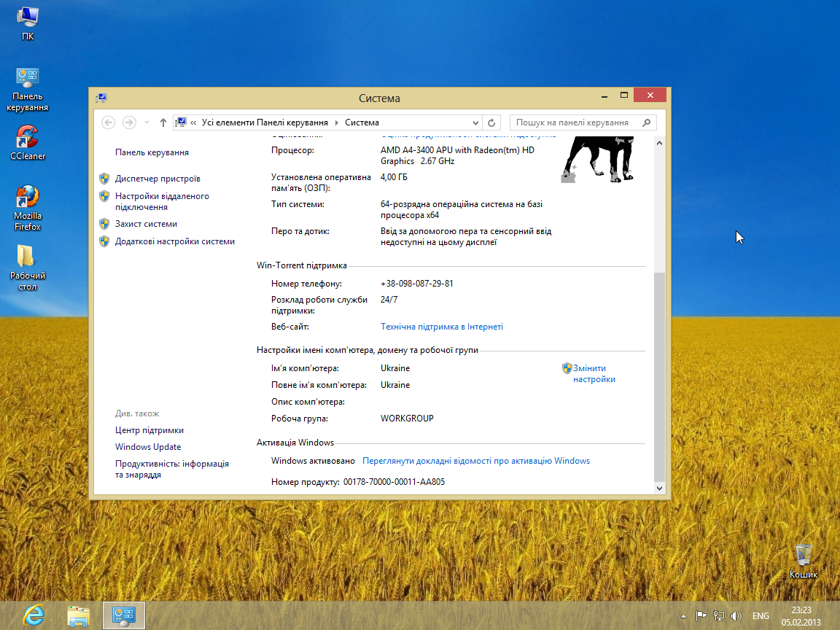This screenshot has width=840, height=630.
Task: Open Додаткові настройки системи
Action: 175,241
